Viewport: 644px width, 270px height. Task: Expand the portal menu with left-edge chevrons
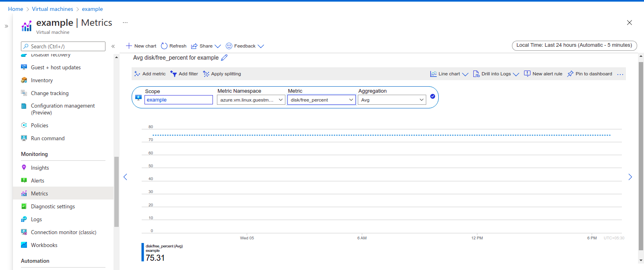[6, 26]
